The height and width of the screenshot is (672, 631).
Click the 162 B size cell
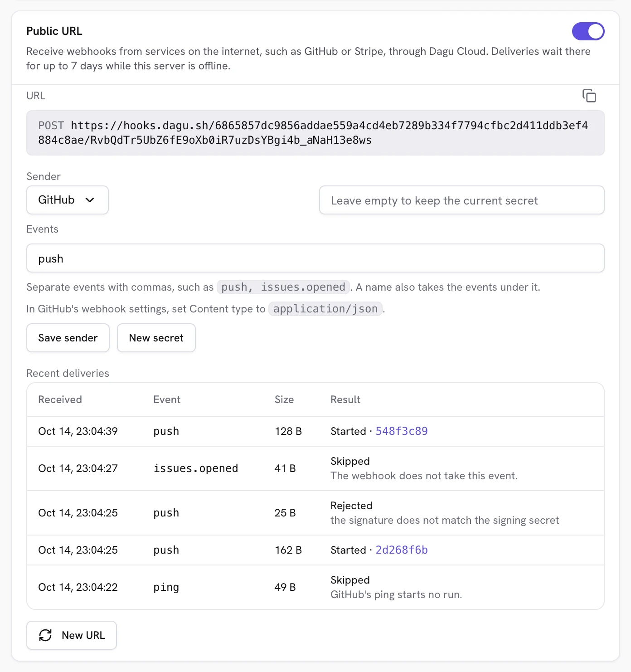pos(288,550)
